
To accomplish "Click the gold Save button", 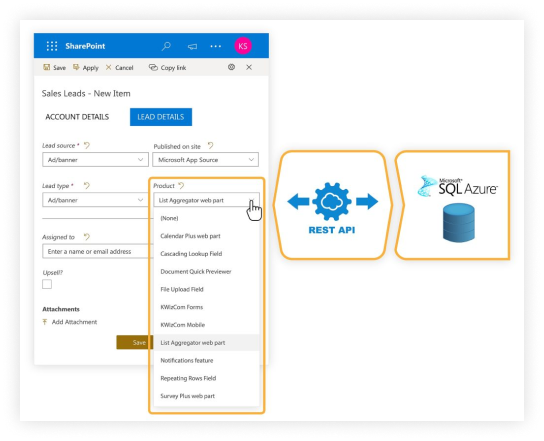I will (135, 342).
